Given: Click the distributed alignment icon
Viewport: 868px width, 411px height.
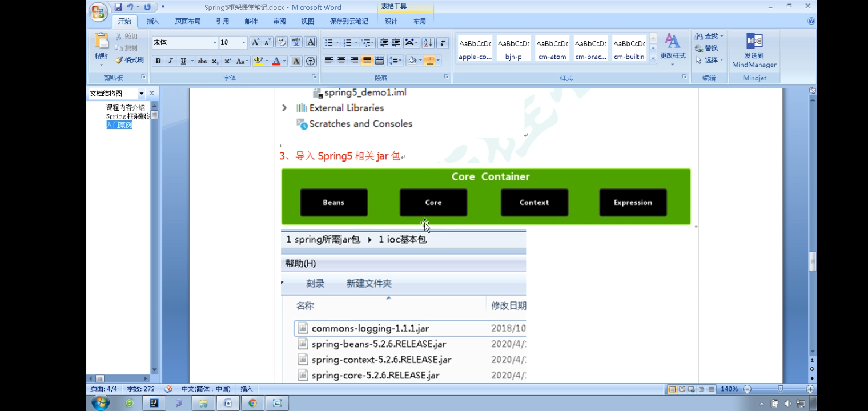Looking at the screenshot, I should [x=379, y=61].
